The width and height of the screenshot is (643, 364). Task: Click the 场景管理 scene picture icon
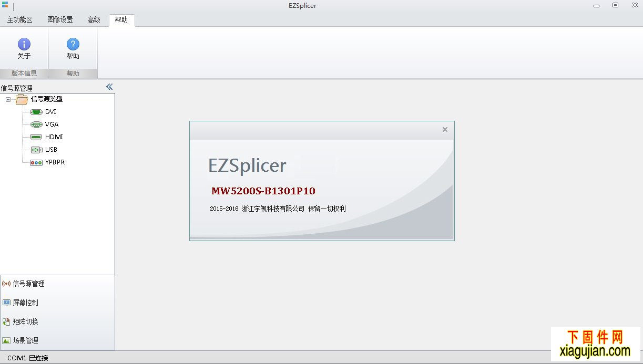tap(6, 340)
